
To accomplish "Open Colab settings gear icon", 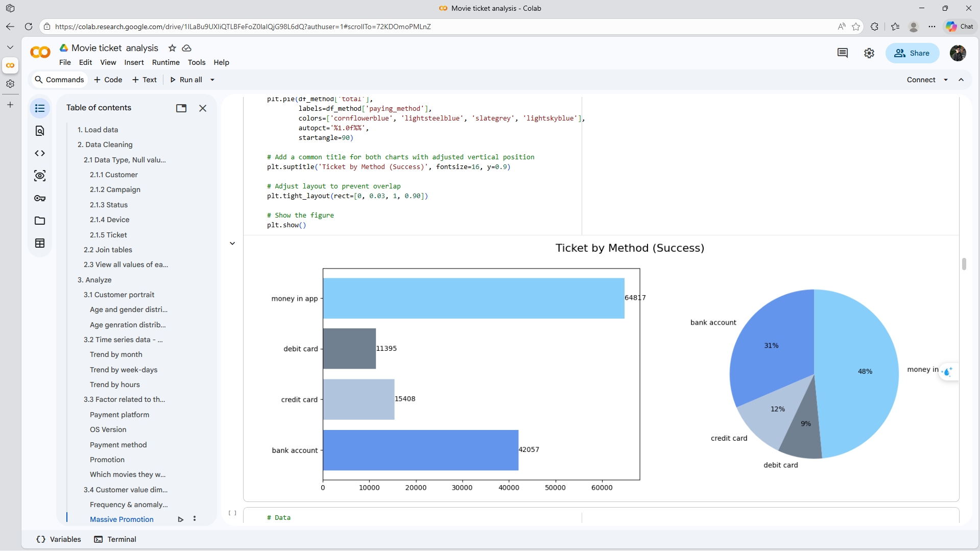I will coord(869,53).
